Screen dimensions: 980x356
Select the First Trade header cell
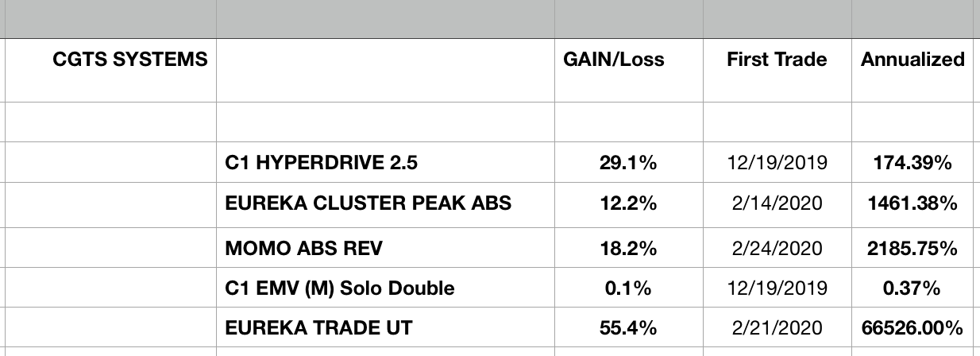(x=777, y=60)
